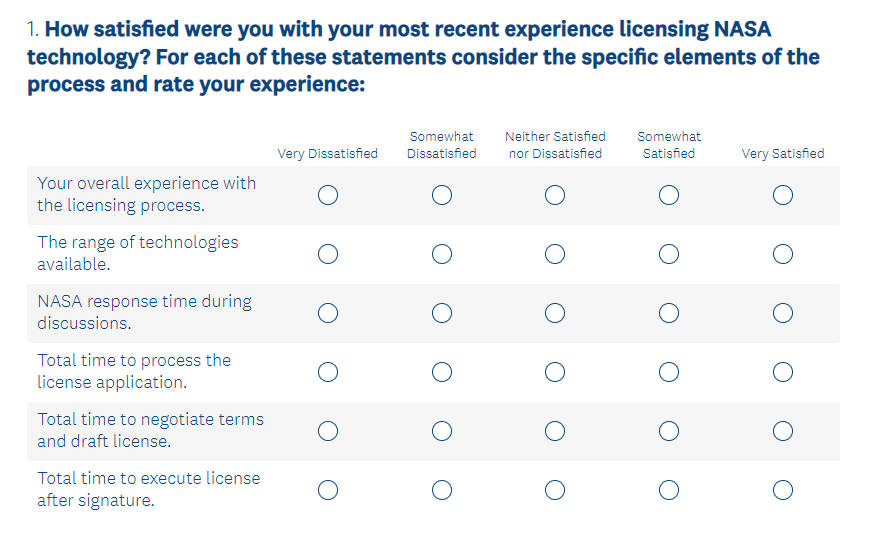Rate license application processing time Very Satisfied
Viewport: 875px width, 542px height.
[783, 372]
